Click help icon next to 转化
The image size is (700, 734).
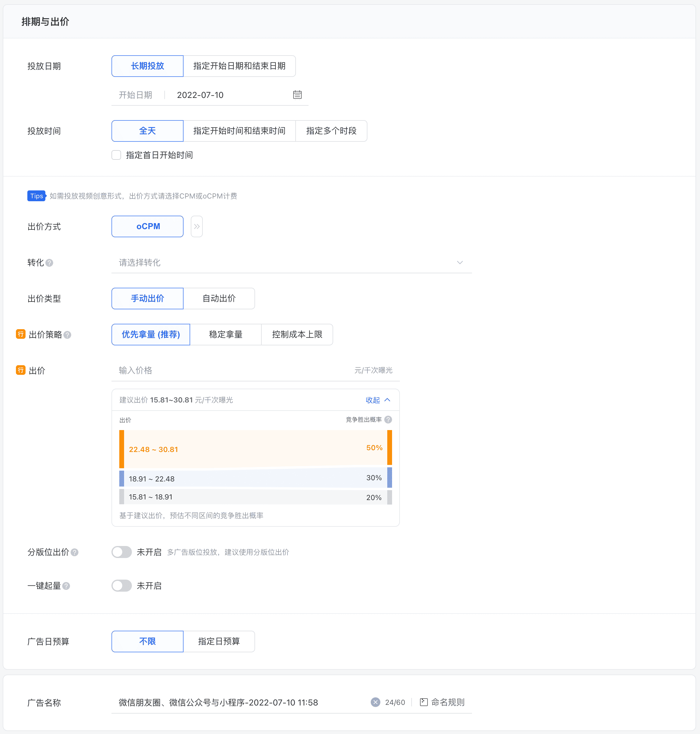click(x=49, y=263)
